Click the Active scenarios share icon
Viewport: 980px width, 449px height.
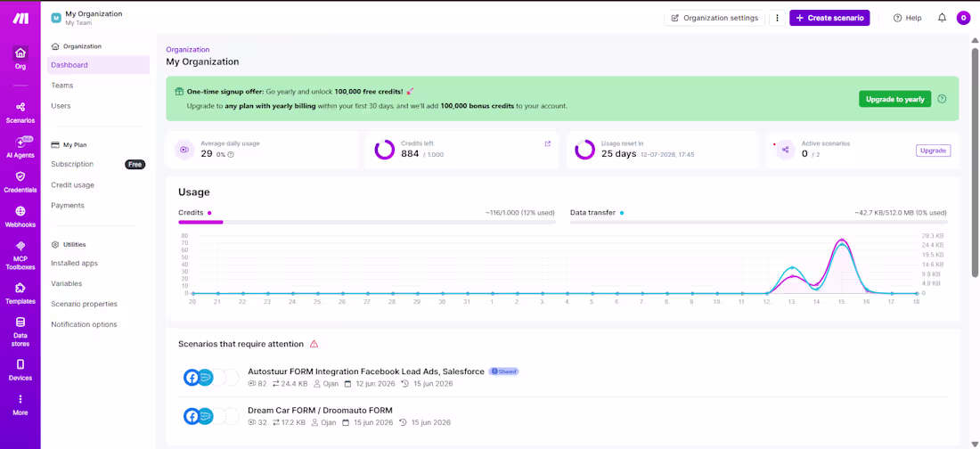786,150
